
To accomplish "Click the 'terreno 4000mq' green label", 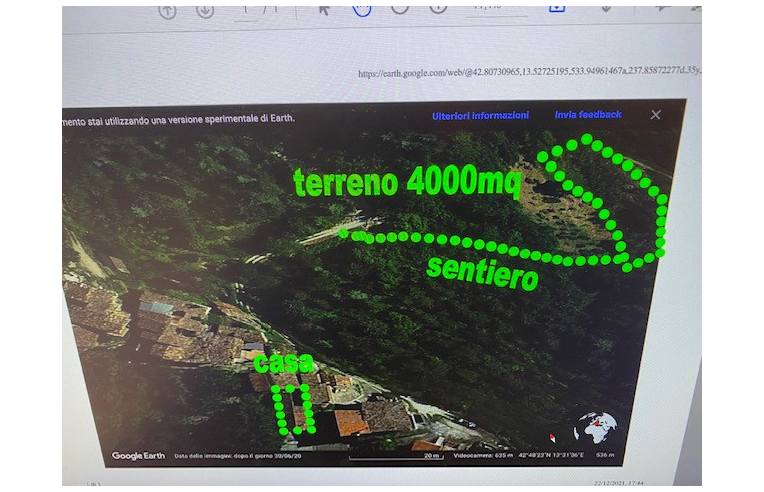I will (407, 182).
